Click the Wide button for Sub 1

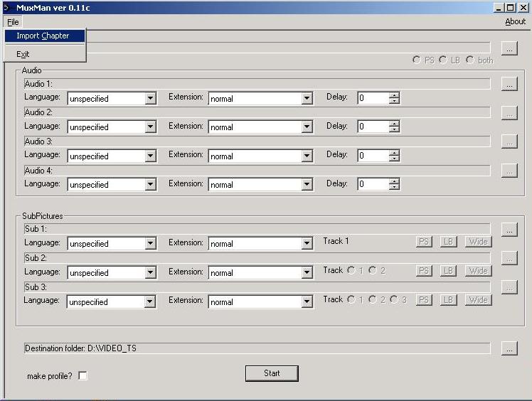pos(479,242)
